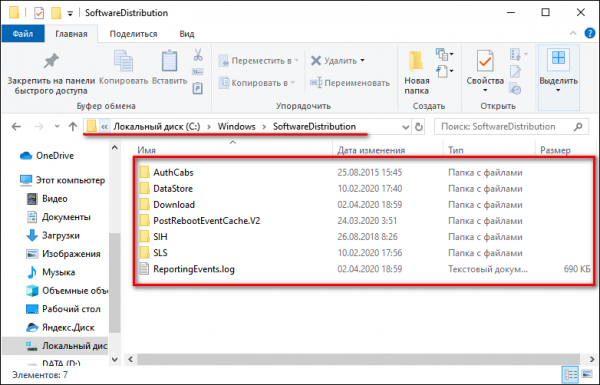This screenshot has height=385, width=600.
Task: Click the scissors cut icon
Action: 198,55
